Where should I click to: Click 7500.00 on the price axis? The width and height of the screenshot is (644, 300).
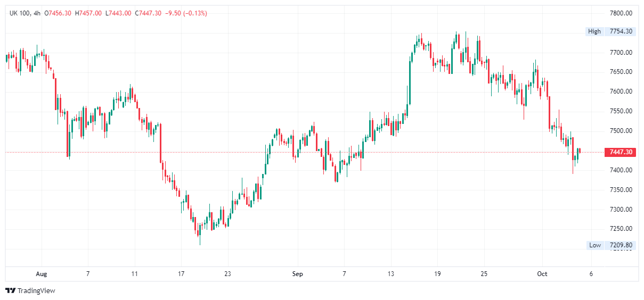[x=621, y=131]
